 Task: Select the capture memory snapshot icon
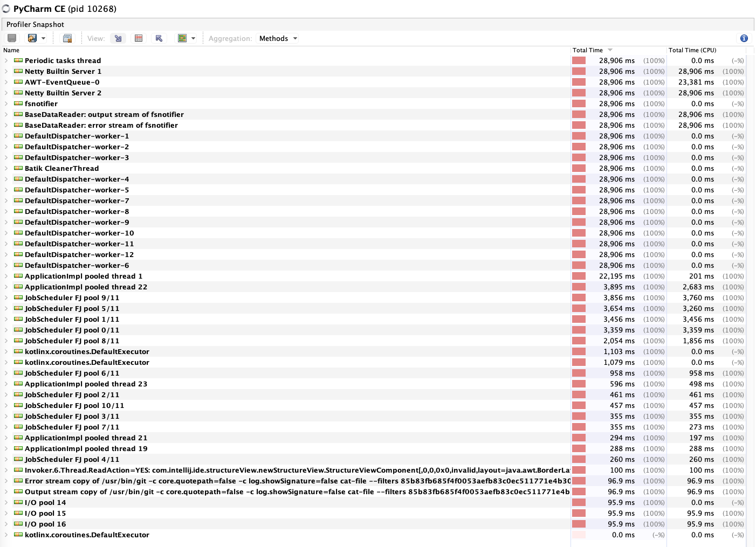click(x=67, y=38)
